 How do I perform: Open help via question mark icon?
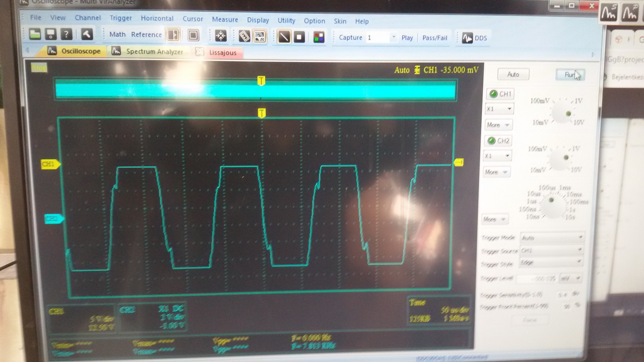66,34
